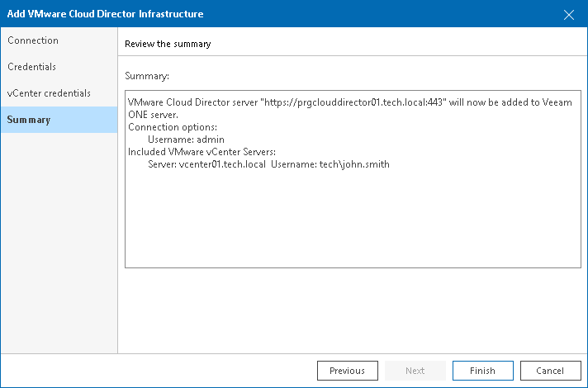Cancel the wizard dialog

[x=550, y=371]
